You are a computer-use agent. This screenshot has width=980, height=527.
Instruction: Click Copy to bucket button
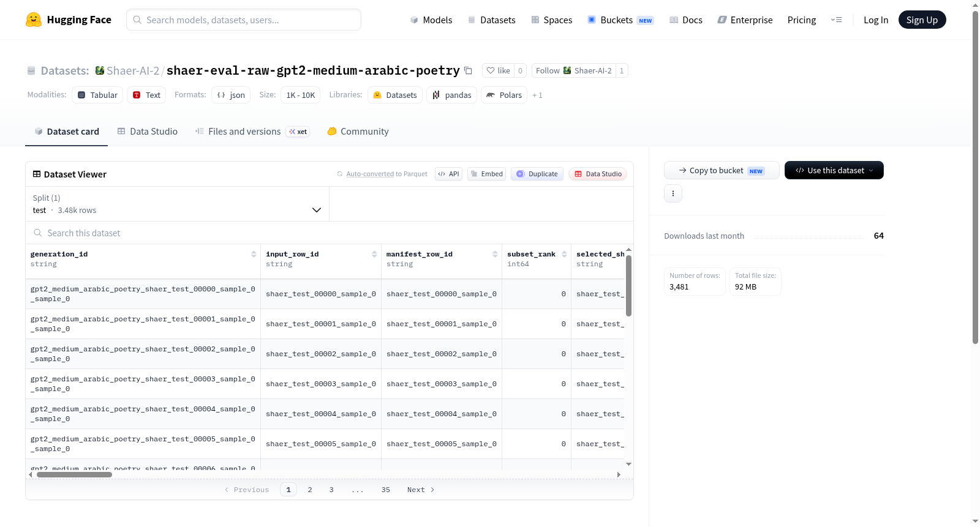(722, 170)
